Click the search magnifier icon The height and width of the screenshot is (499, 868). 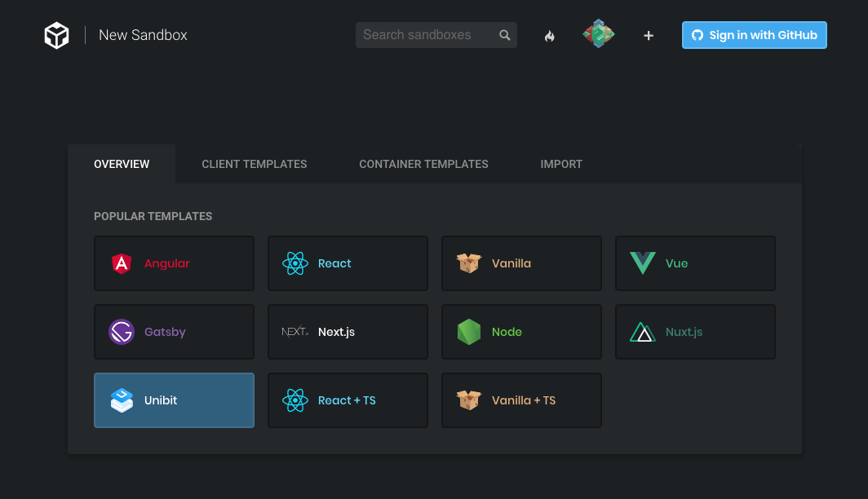point(504,35)
